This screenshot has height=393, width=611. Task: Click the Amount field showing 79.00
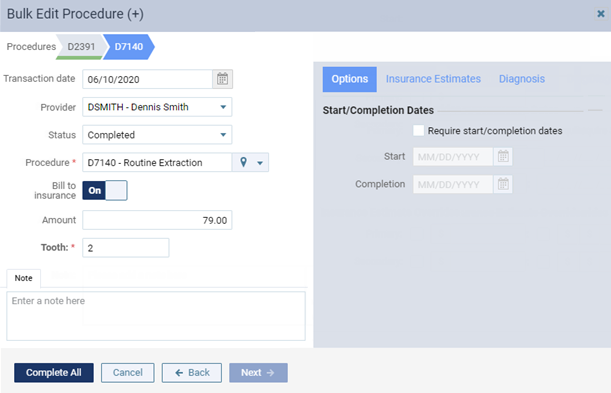[x=157, y=220]
